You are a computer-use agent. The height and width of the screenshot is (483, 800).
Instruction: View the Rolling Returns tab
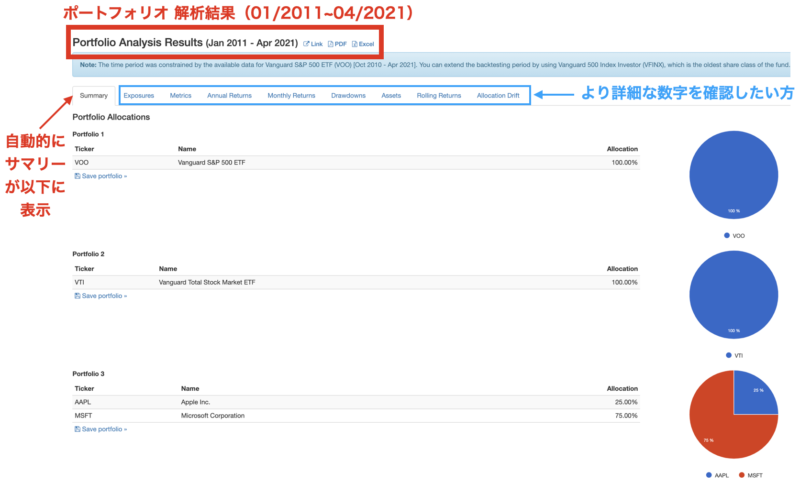tap(439, 95)
